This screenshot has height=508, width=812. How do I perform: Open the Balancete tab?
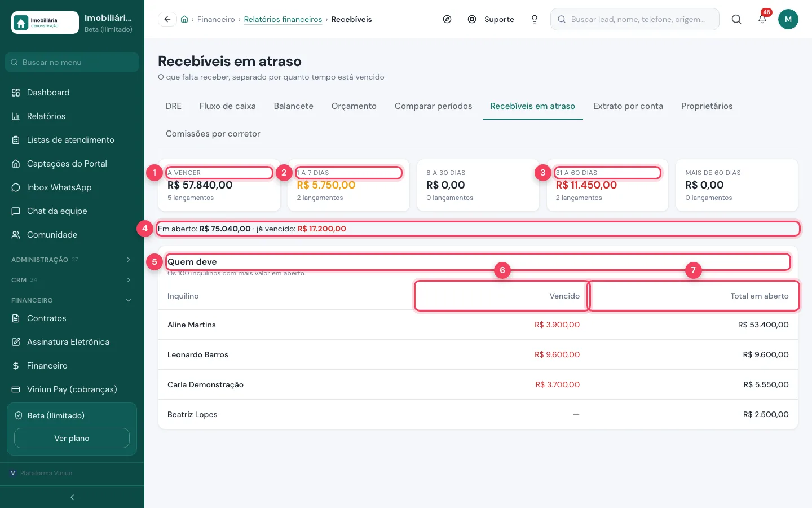pos(294,106)
